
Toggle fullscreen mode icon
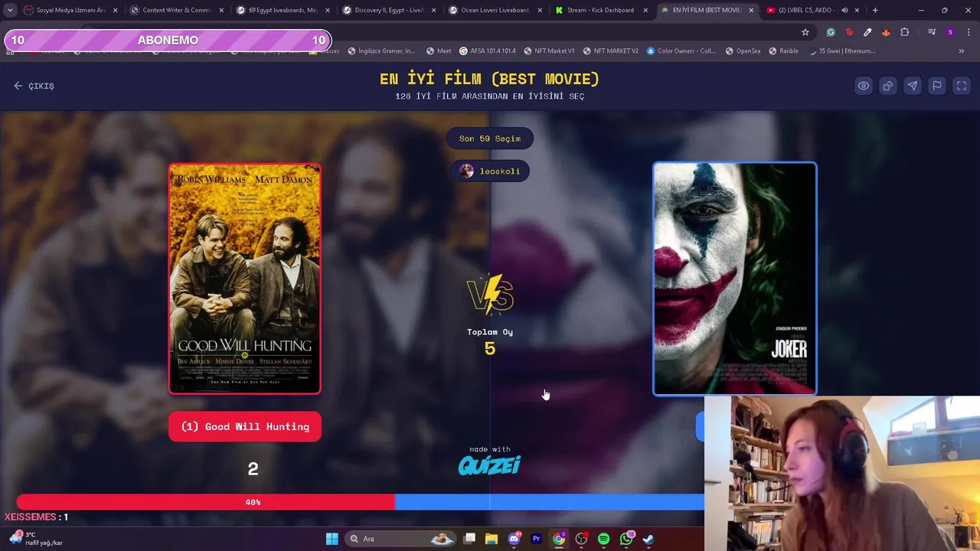(x=962, y=86)
